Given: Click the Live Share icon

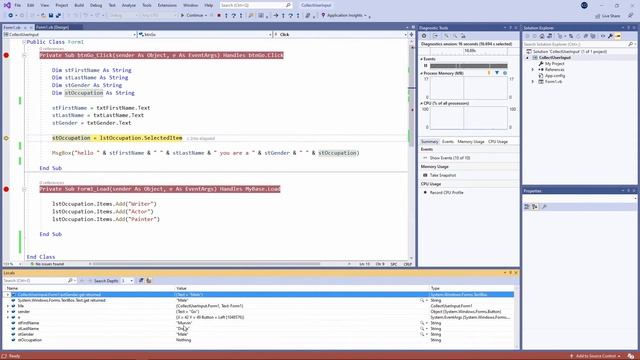Looking at the screenshot, I should [598, 16].
